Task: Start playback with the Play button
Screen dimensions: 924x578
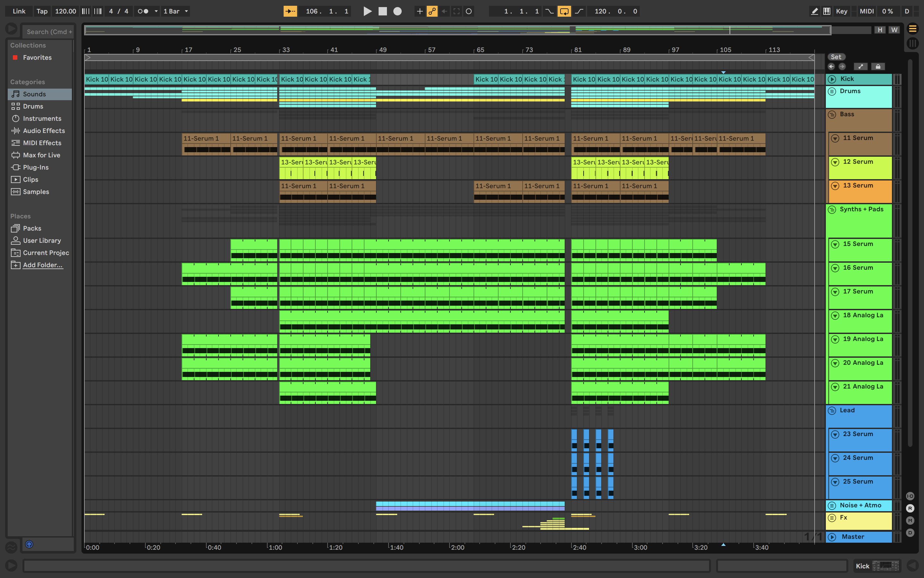Action: point(367,11)
